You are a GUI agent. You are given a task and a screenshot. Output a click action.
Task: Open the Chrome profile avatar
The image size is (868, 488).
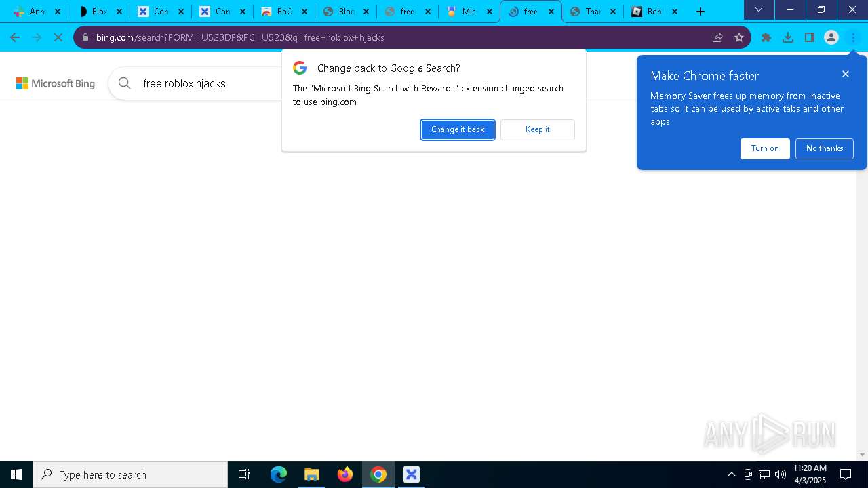831,37
